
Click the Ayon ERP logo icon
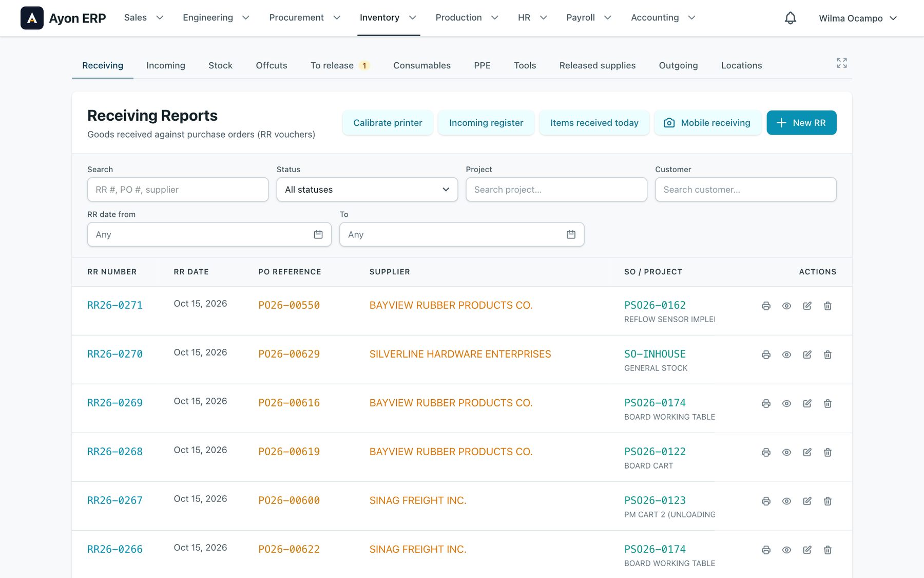coord(32,18)
